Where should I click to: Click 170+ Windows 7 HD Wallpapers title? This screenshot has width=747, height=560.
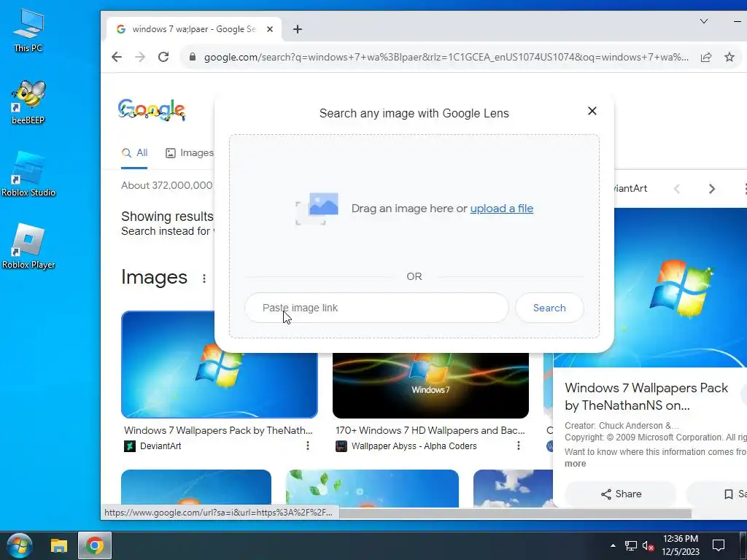coord(430,430)
